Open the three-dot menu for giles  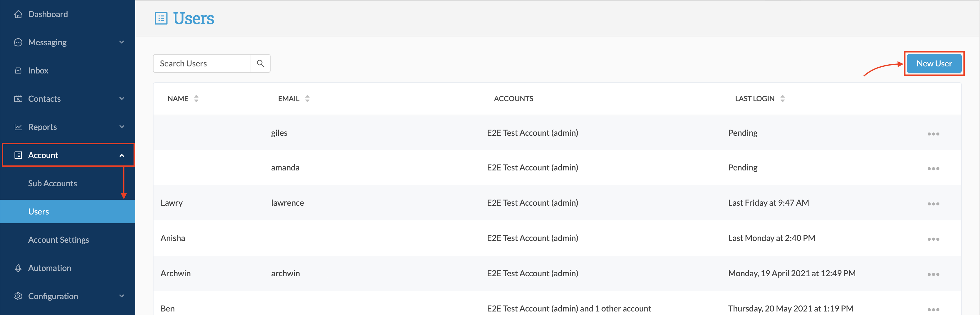click(x=933, y=134)
